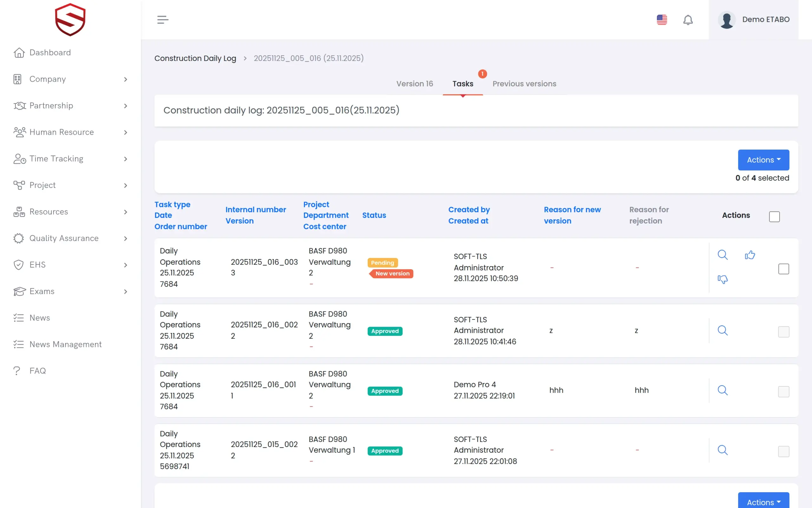812x508 pixels.
Task: Expand the Human Resource menu chevron
Action: [126, 132]
